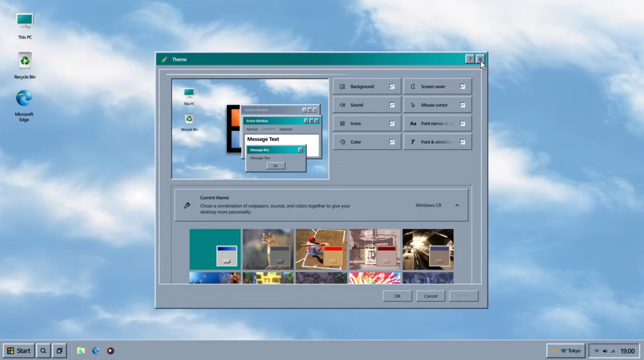This screenshot has width=644, height=360.
Task: Click the Icons grid icon
Action: [343, 123]
